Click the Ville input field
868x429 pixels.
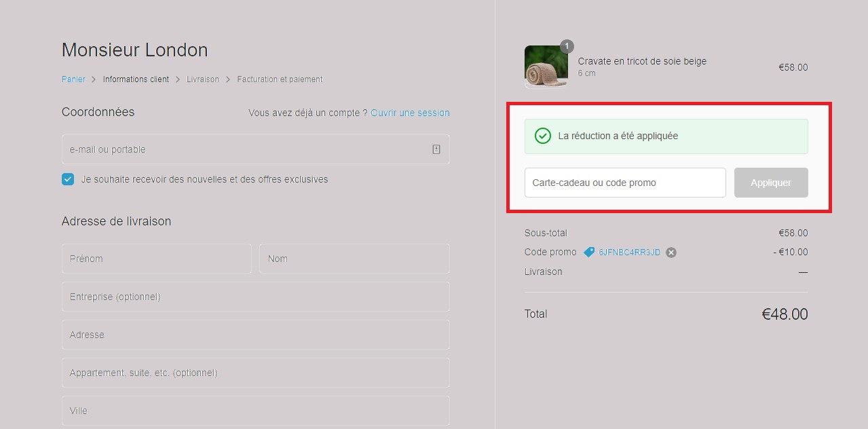coord(255,411)
